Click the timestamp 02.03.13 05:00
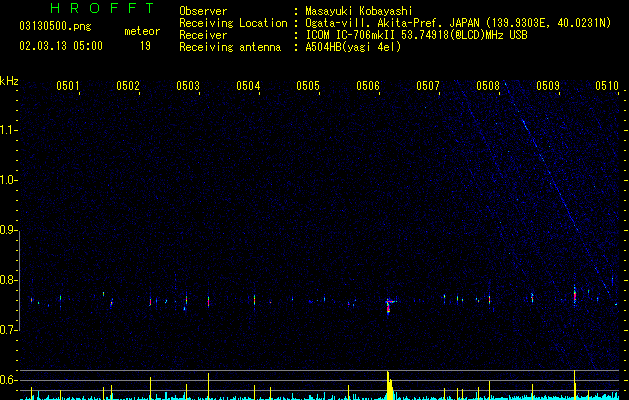Image resolution: width=629 pixels, height=400 pixels. [61, 46]
